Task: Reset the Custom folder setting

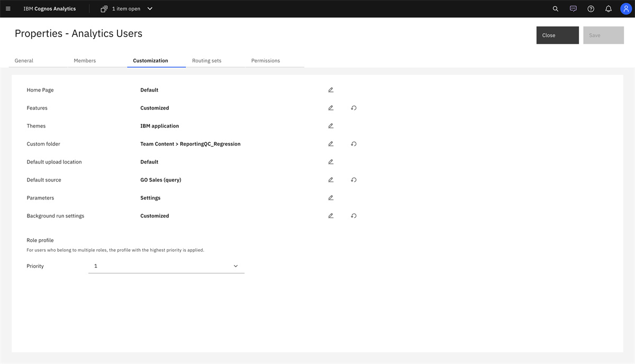Action: tap(353, 144)
